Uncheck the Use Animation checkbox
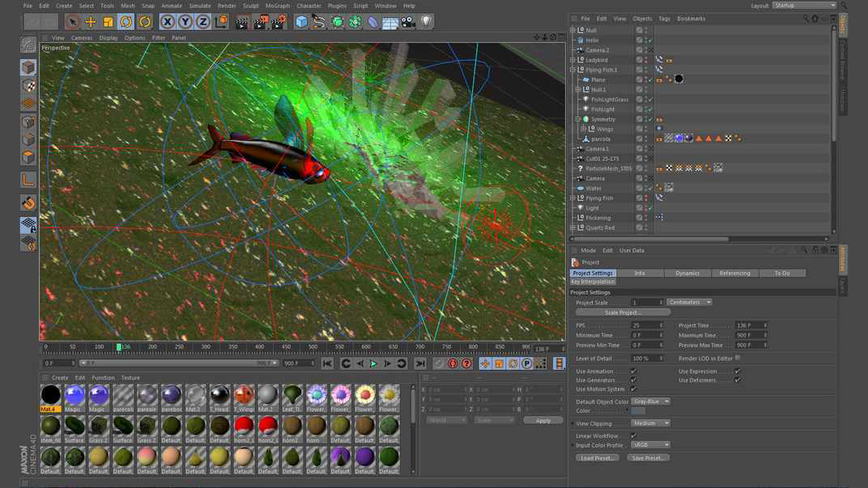Image resolution: width=868 pixels, height=488 pixels. [633, 371]
